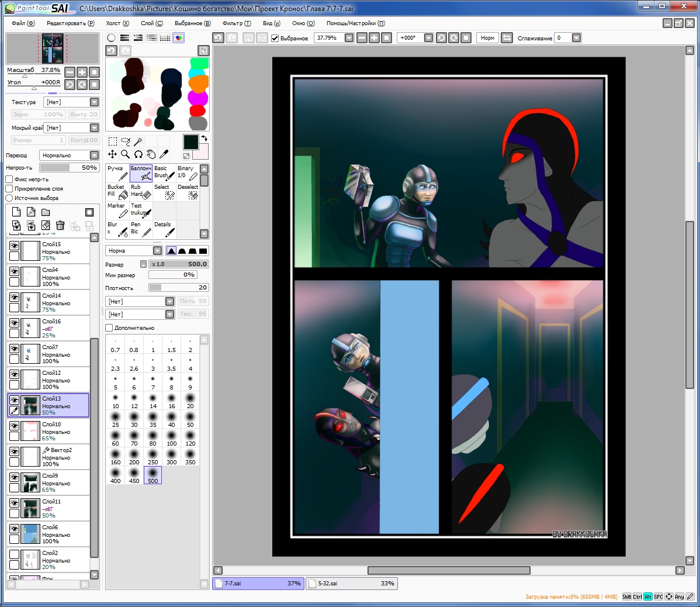The image size is (700, 607).
Task: Select the magic wand tool
Action: (x=138, y=142)
